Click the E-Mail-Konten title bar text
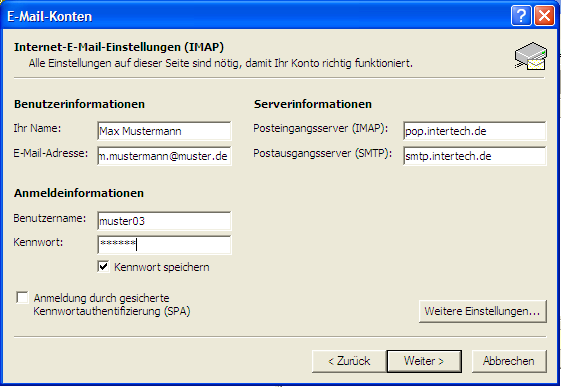The image size is (561, 387). tap(49, 16)
